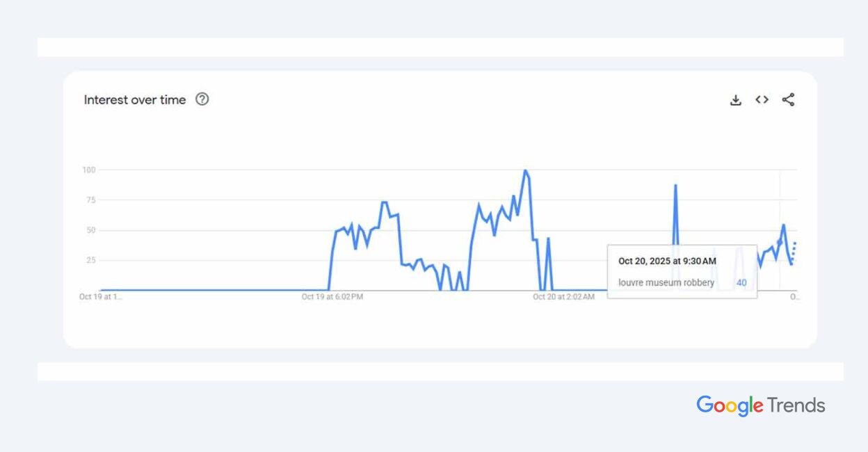Click the word Trends in the logo
868x452 pixels.
796,405
